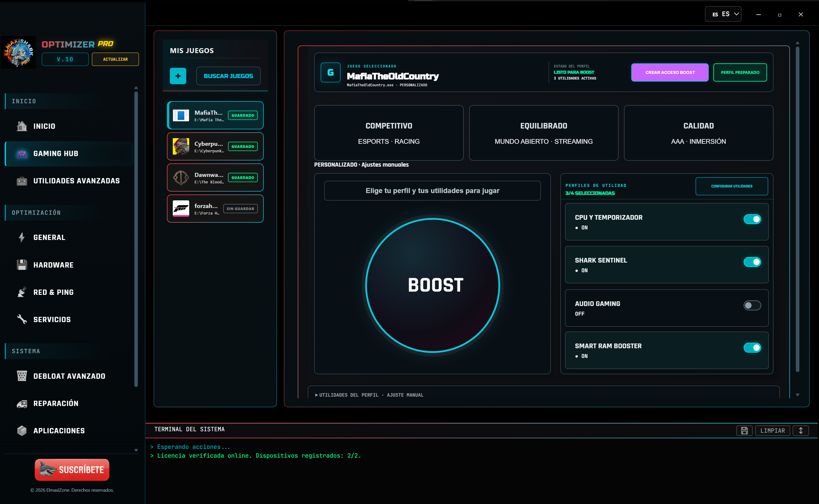The width and height of the screenshot is (819, 504).
Task: Turn off the CPU y Temporizador toggle
Action: click(x=752, y=219)
